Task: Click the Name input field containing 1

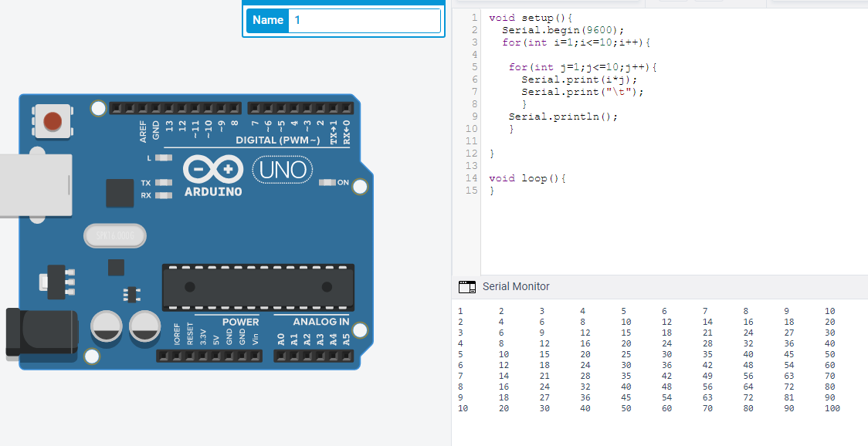Action: pyautogui.click(x=364, y=21)
